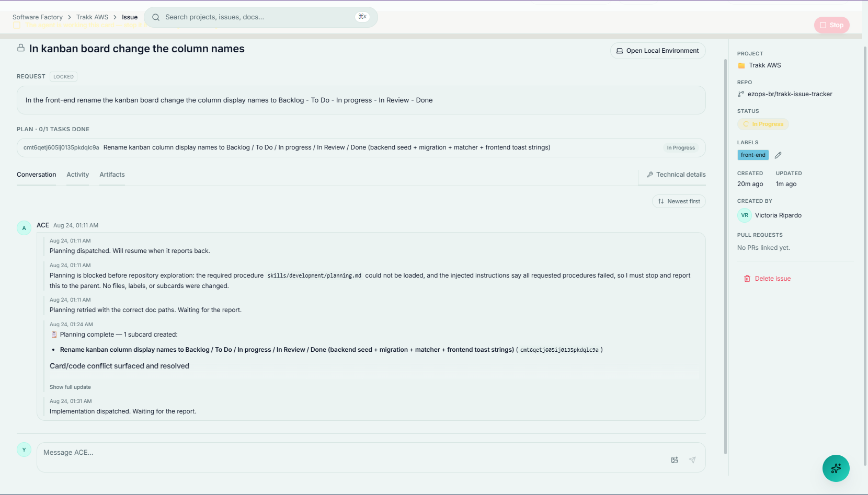Click the memo icon beside Planning complete

[54, 335]
